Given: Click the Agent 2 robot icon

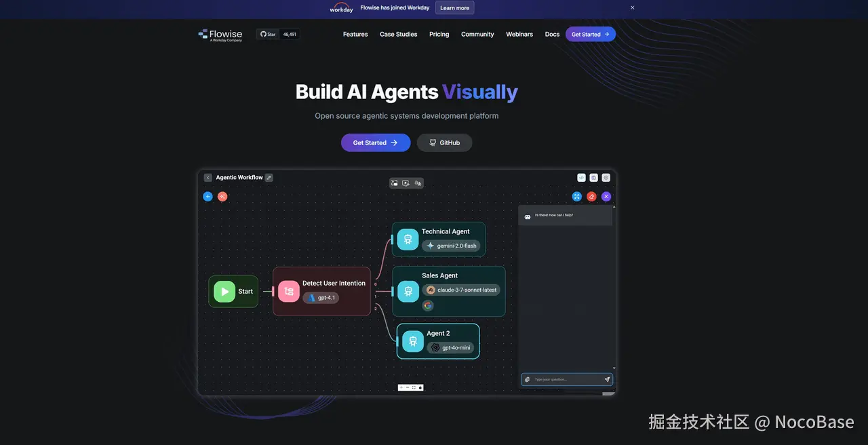Looking at the screenshot, I should click(x=413, y=341).
